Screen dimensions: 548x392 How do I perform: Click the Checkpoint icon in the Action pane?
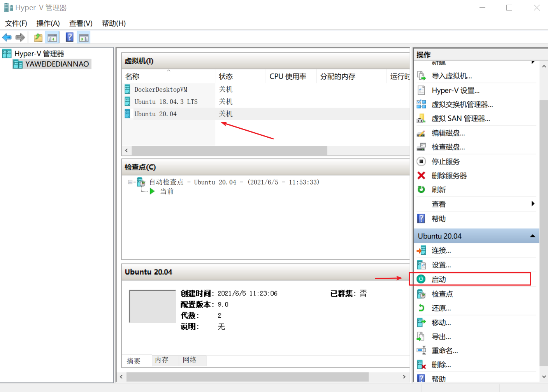(422, 294)
